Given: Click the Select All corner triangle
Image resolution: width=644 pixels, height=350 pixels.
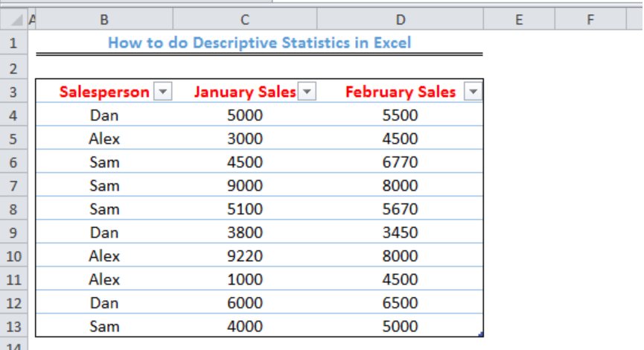Looking at the screenshot, I should pyautogui.click(x=16, y=19).
